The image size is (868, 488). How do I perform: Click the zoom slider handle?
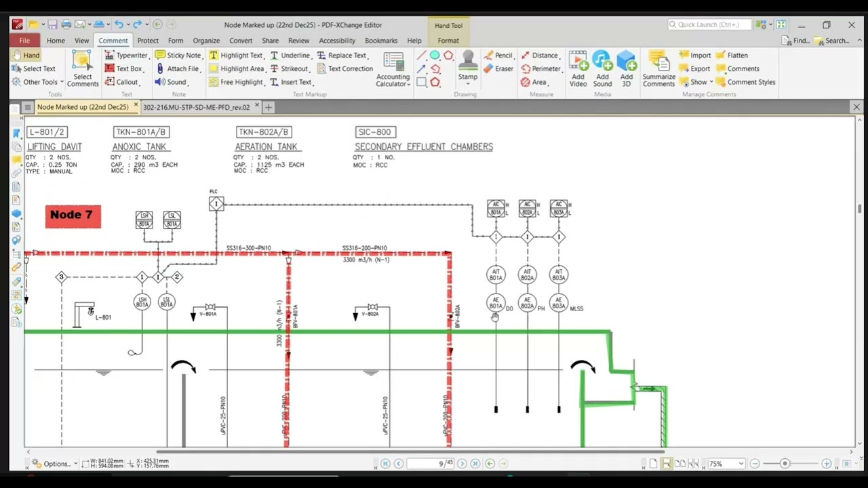(x=785, y=464)
